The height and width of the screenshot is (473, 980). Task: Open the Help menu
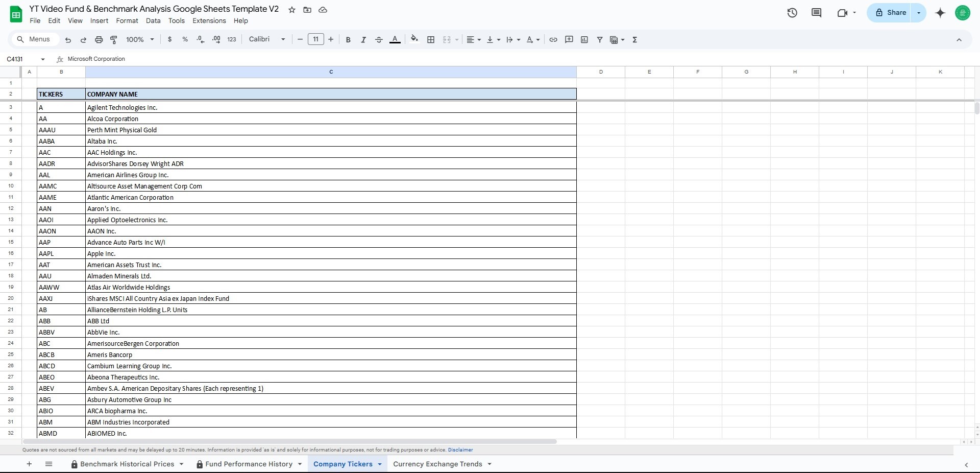241,21
